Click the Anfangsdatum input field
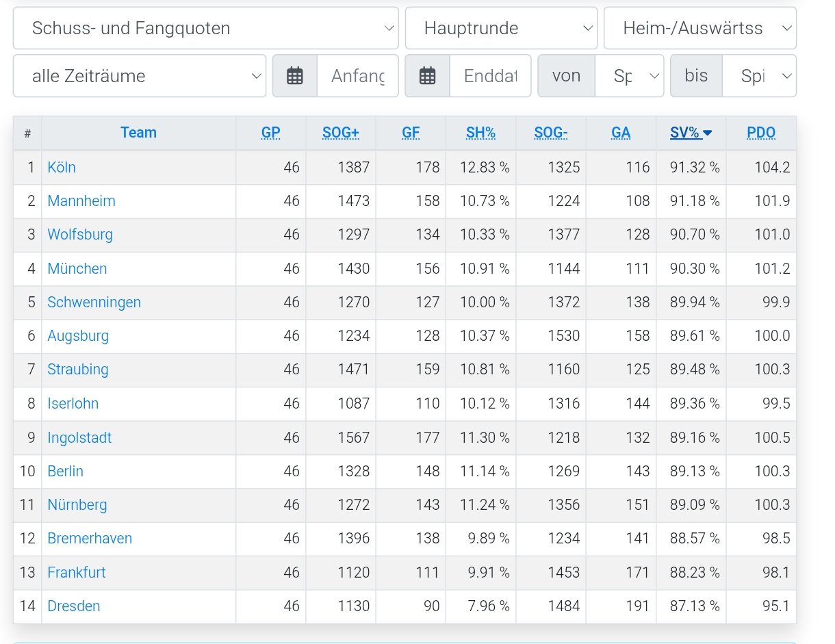This screenshot has height=644, width=835. point(357,76)
